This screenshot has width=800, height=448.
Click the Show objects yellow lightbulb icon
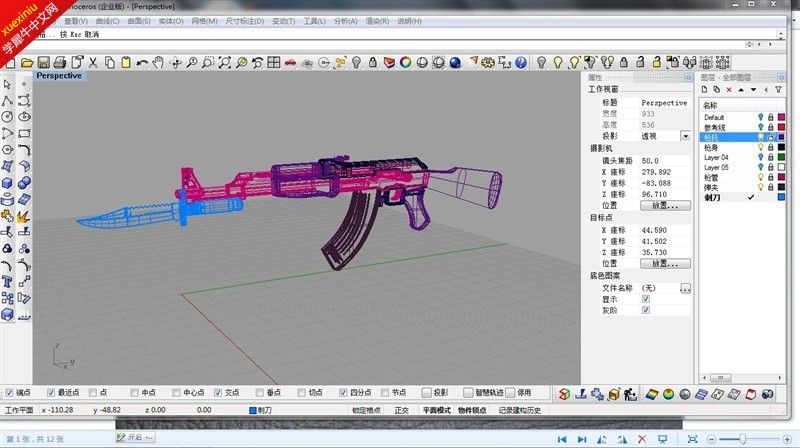(558, 63)
